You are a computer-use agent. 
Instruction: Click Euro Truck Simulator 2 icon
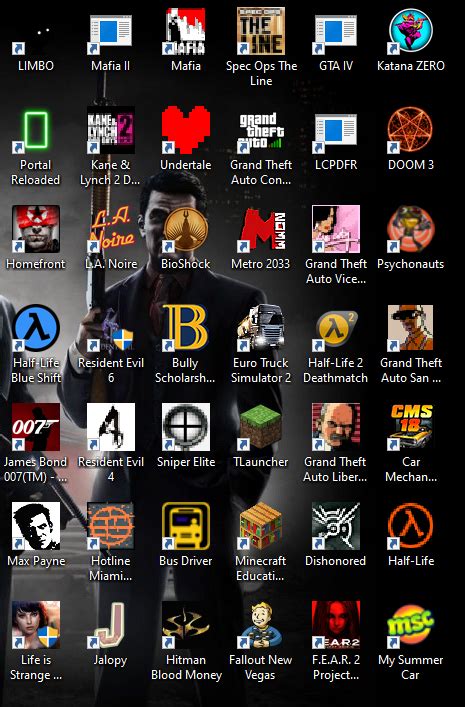pos(261,328)
